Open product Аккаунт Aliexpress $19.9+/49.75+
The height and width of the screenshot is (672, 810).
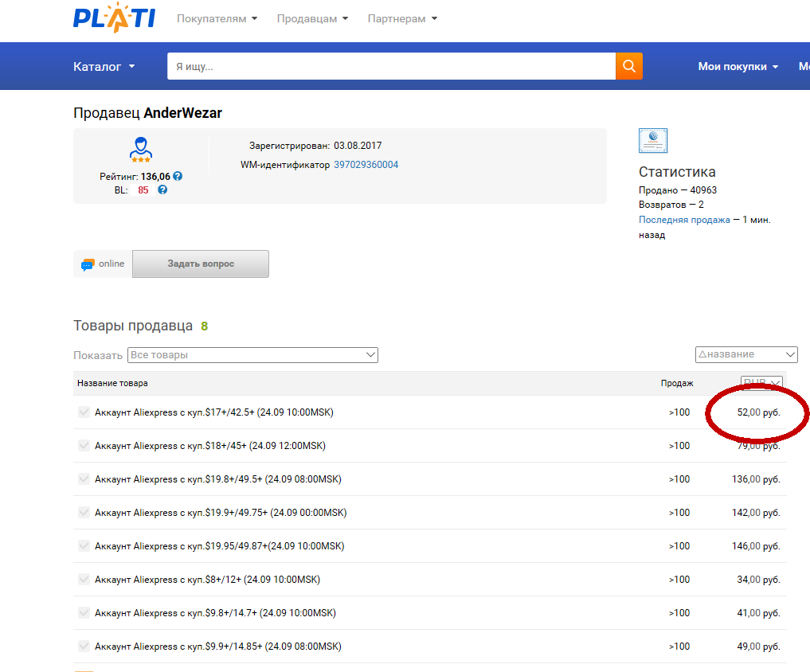[221, 513]
